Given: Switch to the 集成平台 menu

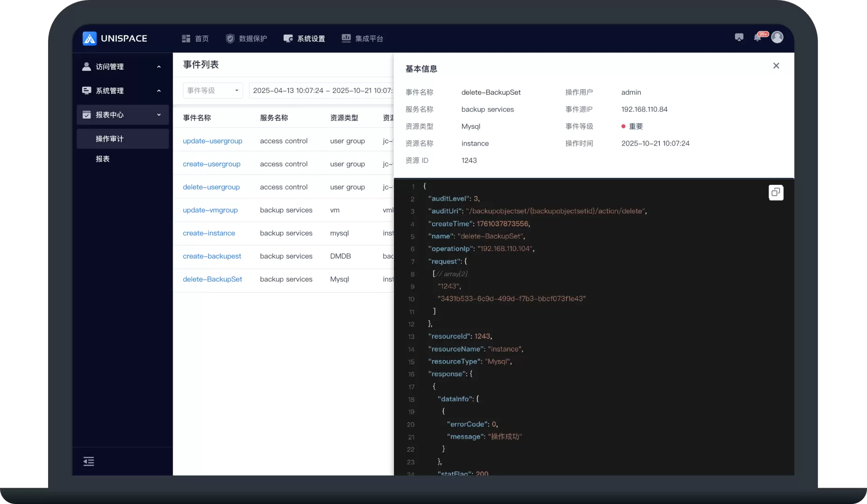Looking at the screenshot, I should 363,39.
